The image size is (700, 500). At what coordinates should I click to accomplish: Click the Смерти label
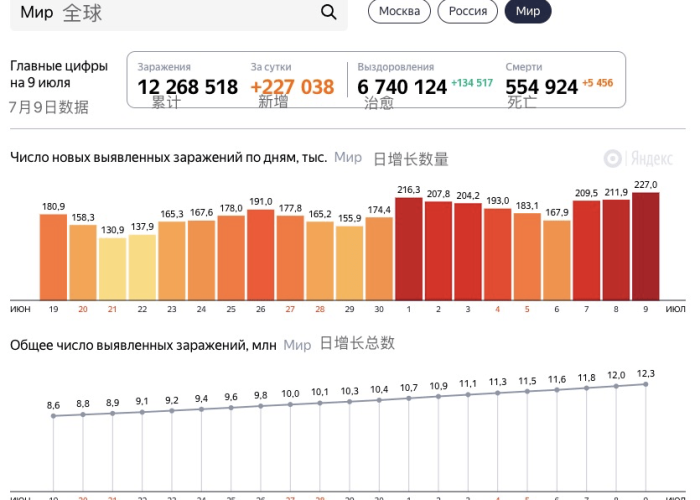[524, 67]
